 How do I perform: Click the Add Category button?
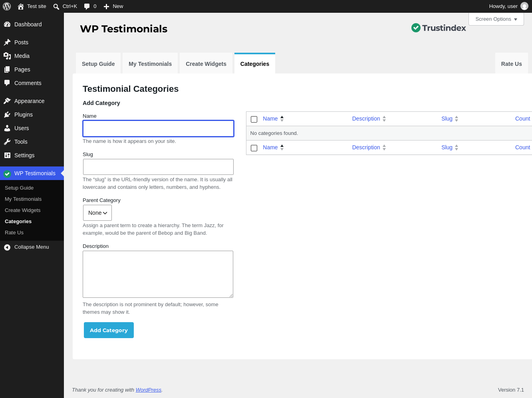click(109, 330)
